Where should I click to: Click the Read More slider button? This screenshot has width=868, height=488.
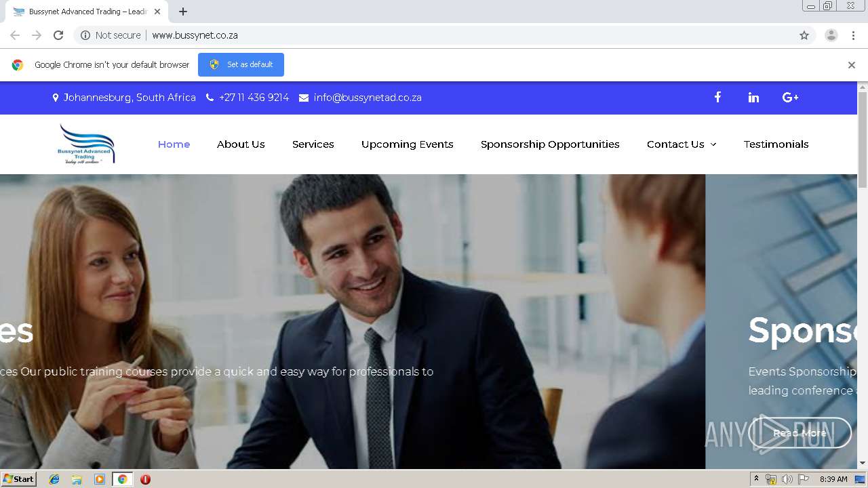[x=800, y=433]
